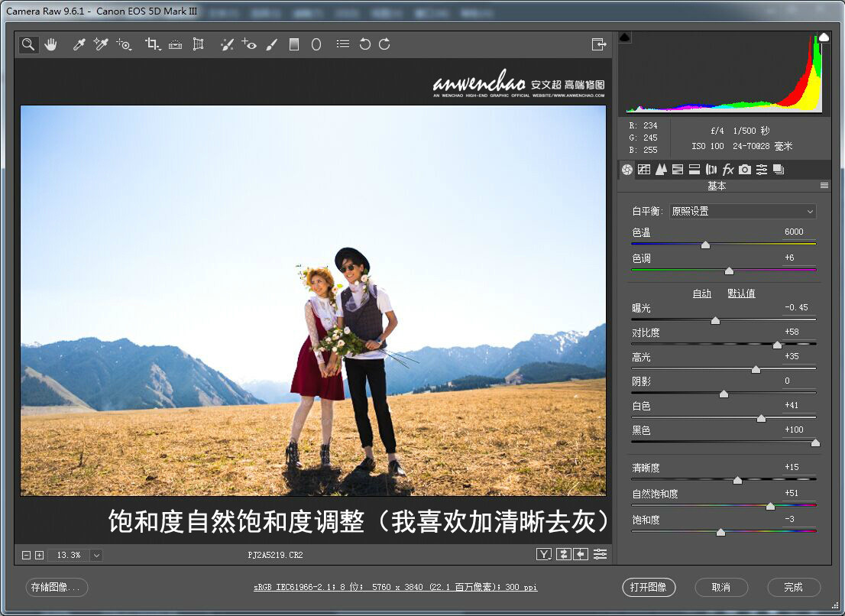
Task: Rotate image 90° counterclockwise
Action: (365, 44)
